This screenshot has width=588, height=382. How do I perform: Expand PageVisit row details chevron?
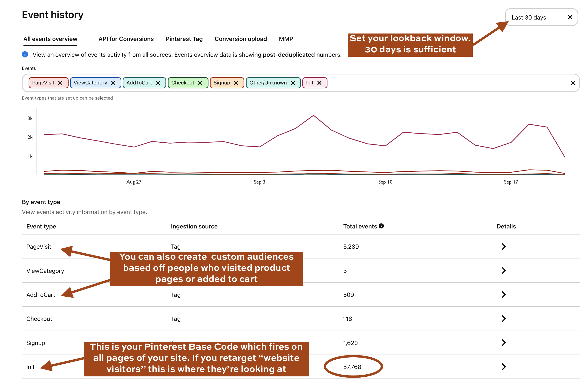coord(504,247)
